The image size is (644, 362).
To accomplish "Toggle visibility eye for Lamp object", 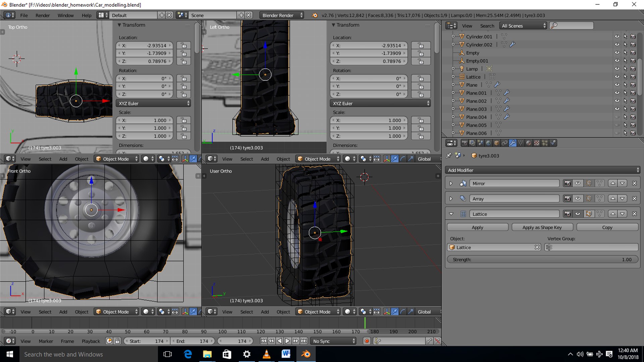I will pos(617,69).
